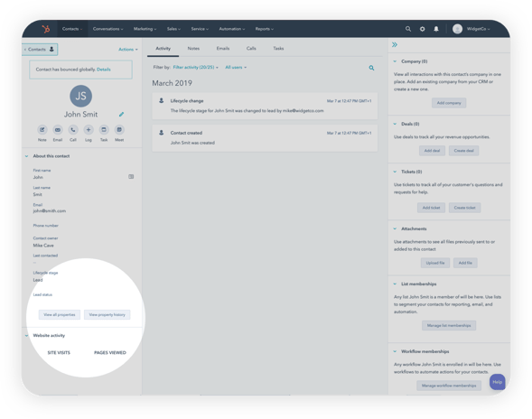Open the Reports menu
The height and width of the screenshot is (419, 532).
click(265, 29)
